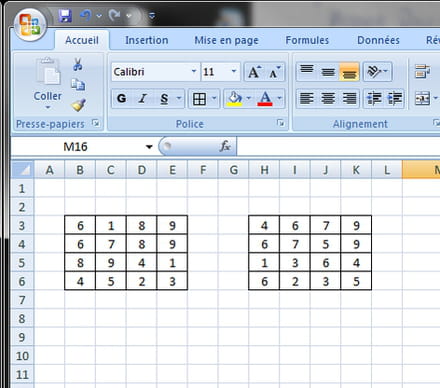Toggle Bold formatting G button
The width and height of the screenshot is (440, 388).
(122, 98)
